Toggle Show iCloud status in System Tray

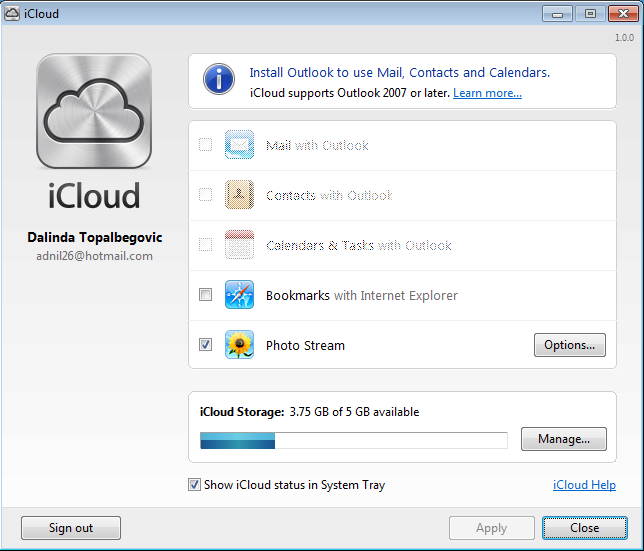click(x=194, y=485)
